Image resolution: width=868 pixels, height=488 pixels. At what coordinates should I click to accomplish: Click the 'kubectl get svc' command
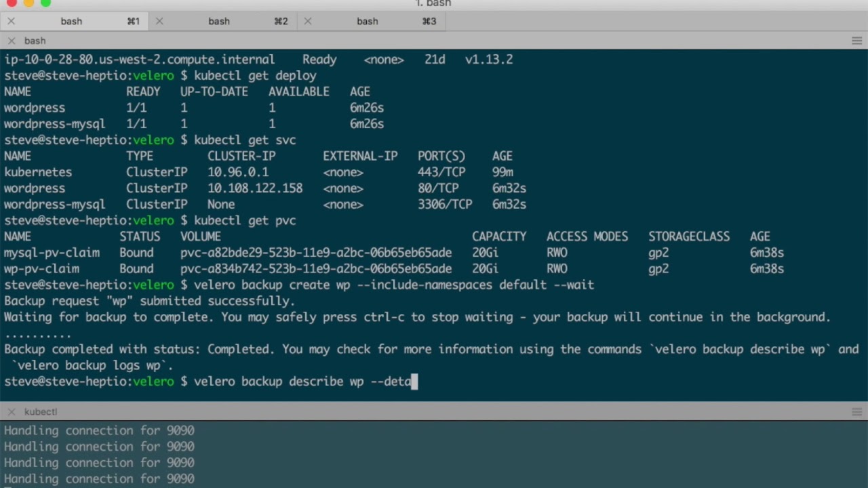click(x=245, y=140)
